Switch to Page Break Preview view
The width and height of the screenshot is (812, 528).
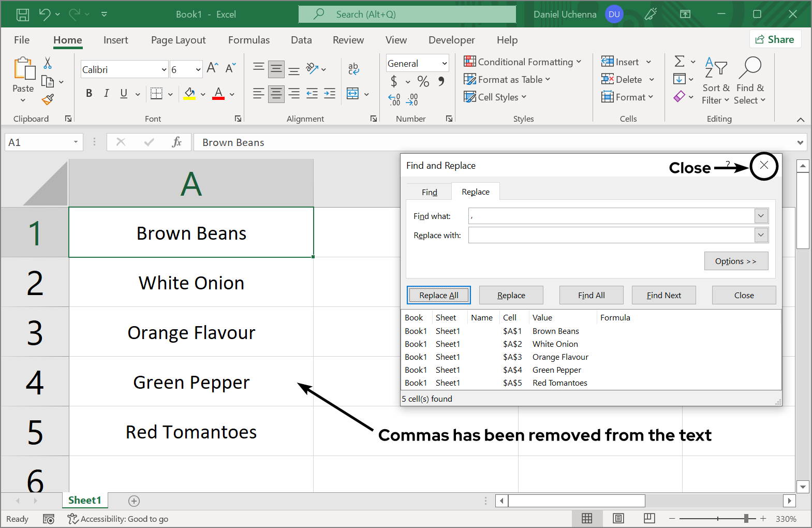tap(649, 518)
